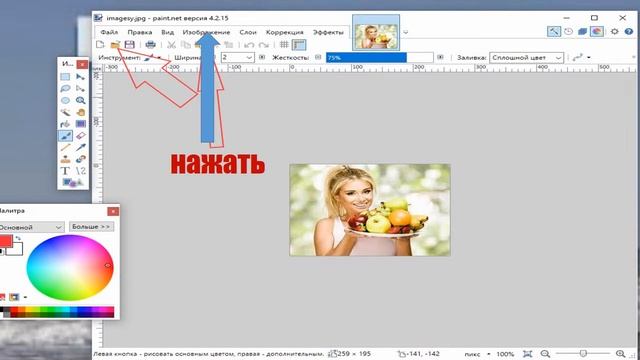The image size is (640, 360).
Task: Increase hardness with the plus button
Action: (440, 58)
